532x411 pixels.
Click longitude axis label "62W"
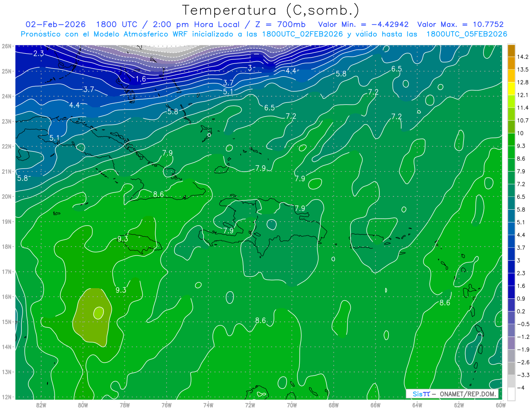(459, 405)
